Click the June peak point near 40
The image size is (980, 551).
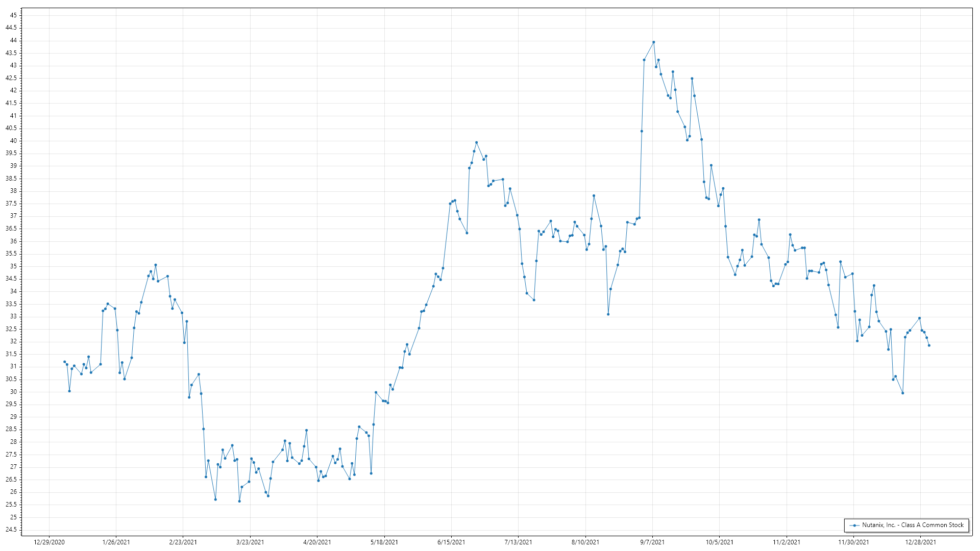point(476,142)
